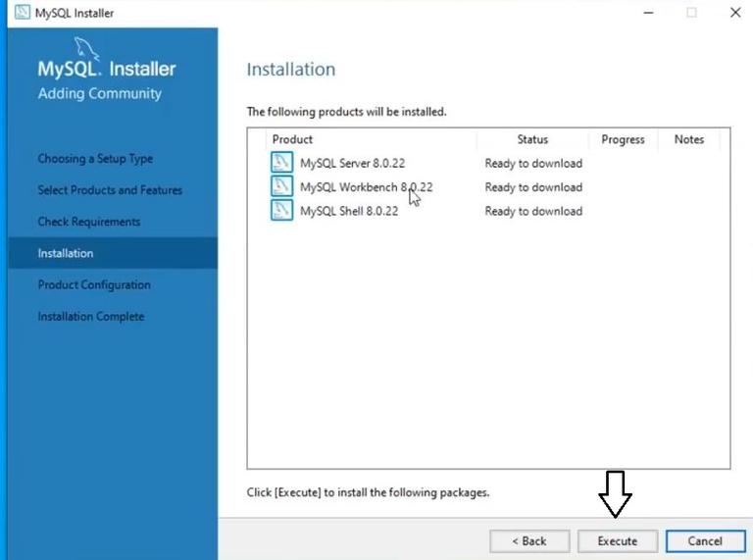
Task: Select the MySQL Shell 8.0.22 row text
Action: click(x=349, y=211)
